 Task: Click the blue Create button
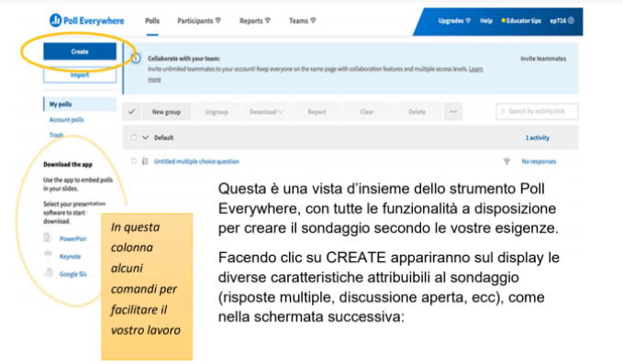tap(80, 51)
